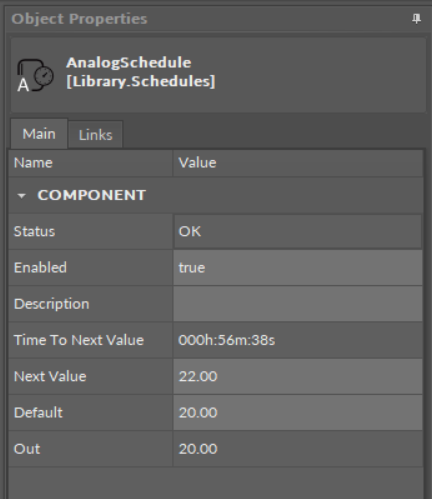The width and height of the screenshot is (432, 499).
Task: Click the empty Description value field
Action: click(298, 304)
